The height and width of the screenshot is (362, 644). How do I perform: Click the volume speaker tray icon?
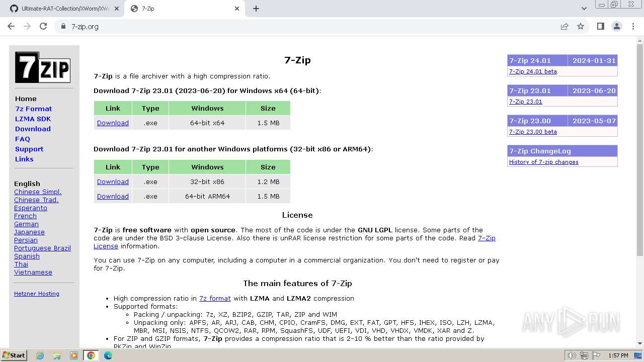point(572,355)
